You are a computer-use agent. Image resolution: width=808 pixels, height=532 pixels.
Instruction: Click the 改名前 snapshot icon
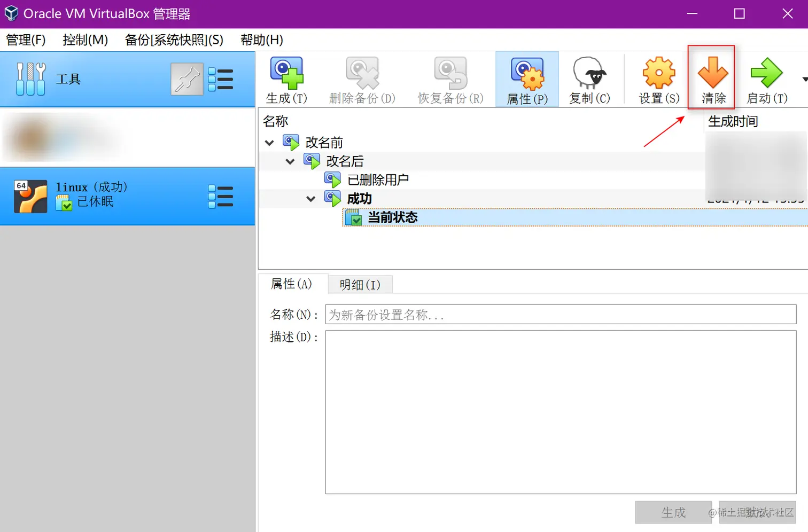[x=291, y=143]
